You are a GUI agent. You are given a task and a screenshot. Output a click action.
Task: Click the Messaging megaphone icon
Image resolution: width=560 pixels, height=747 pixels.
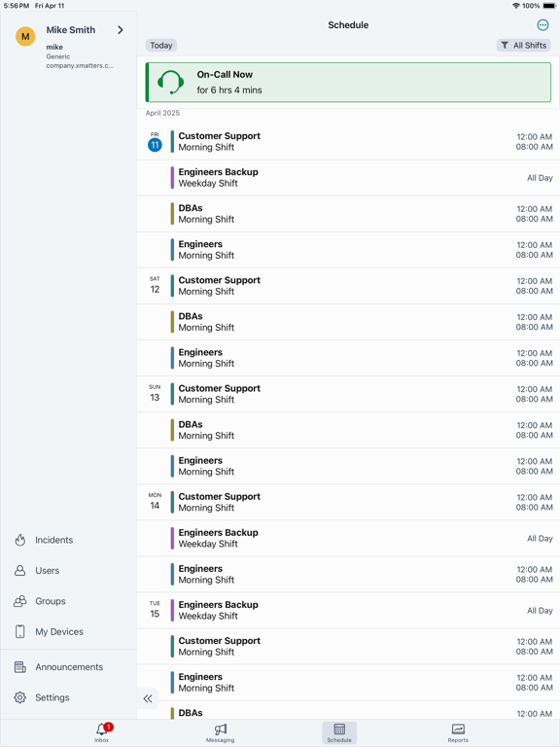(x=220, y=729)
